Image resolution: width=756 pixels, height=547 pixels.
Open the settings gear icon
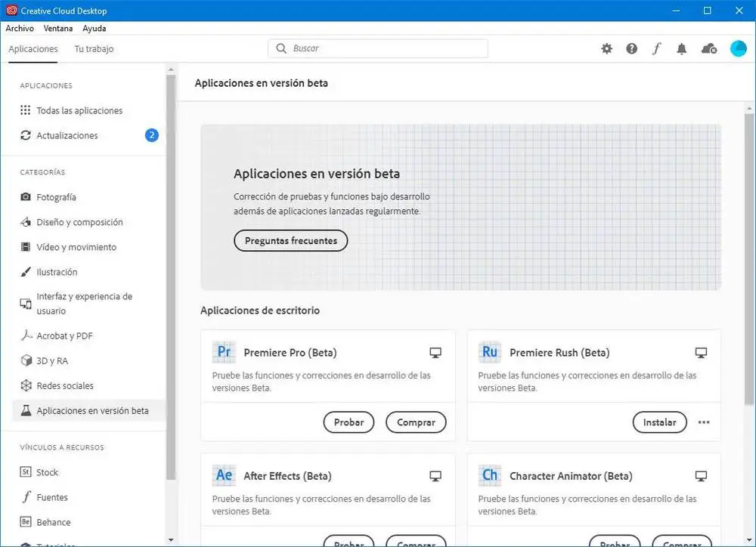tap(606, 48)
